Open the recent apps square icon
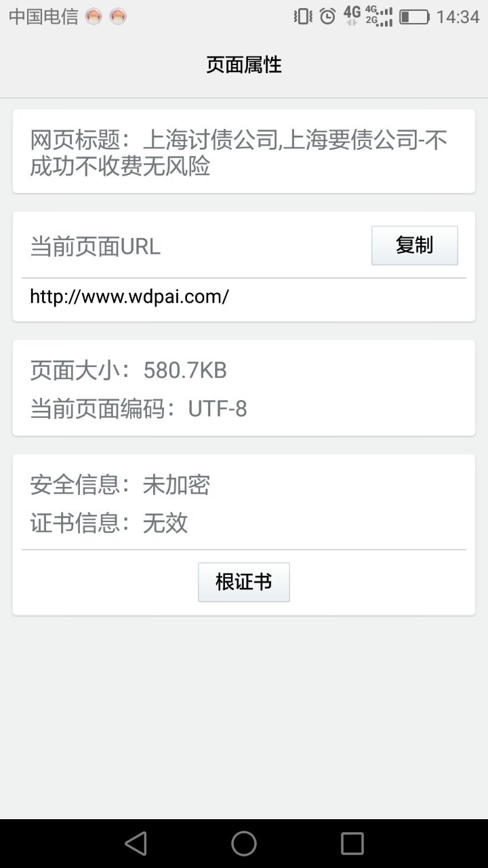 click(352, 844)
